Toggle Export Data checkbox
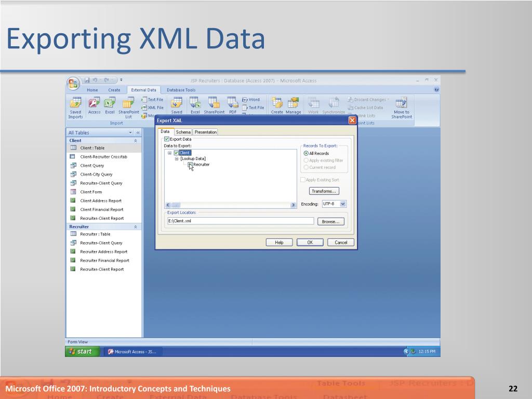 tap(167, 139)
